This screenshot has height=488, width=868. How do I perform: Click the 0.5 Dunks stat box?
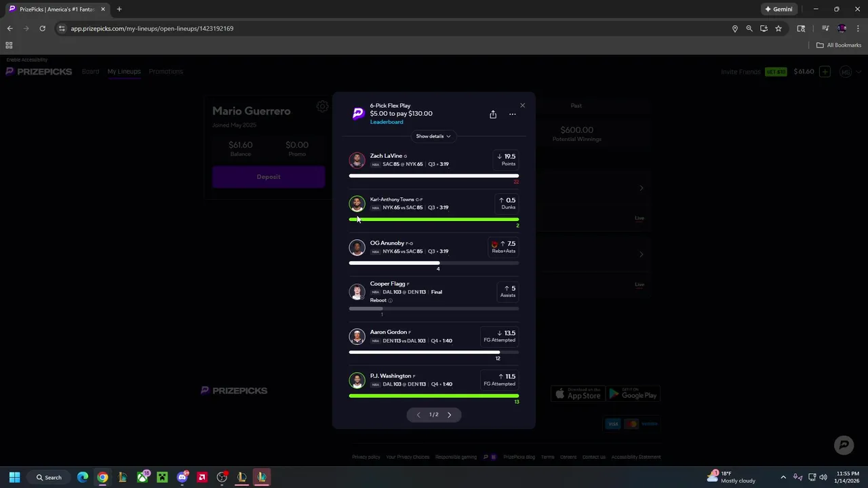pos(507,203)
